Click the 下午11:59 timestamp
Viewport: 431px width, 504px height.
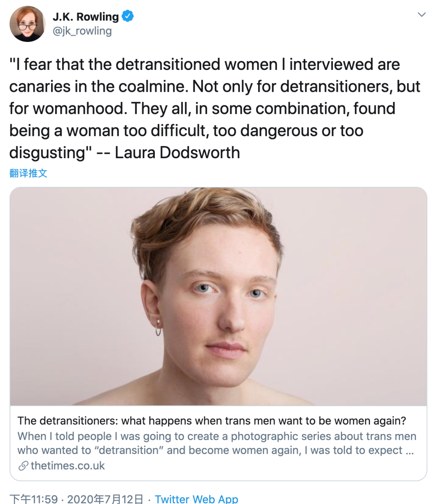[x=34, y=499]
